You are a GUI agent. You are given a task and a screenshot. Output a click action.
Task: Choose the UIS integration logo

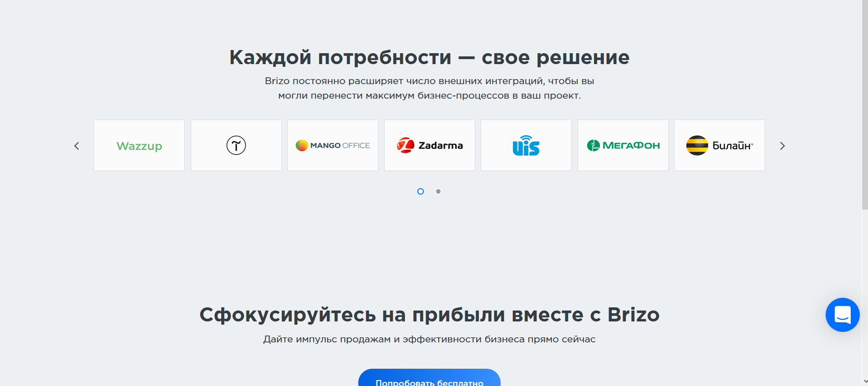(526, 145)
